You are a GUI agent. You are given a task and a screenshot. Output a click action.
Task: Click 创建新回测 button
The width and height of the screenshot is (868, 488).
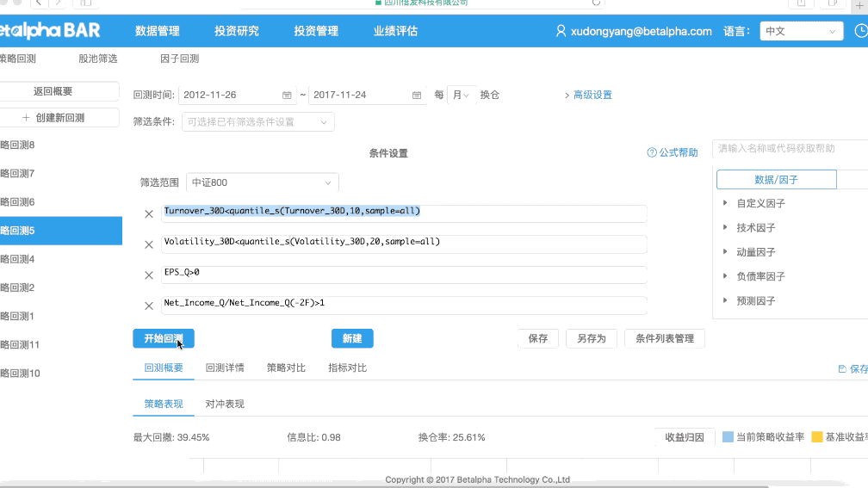point(58,118)
